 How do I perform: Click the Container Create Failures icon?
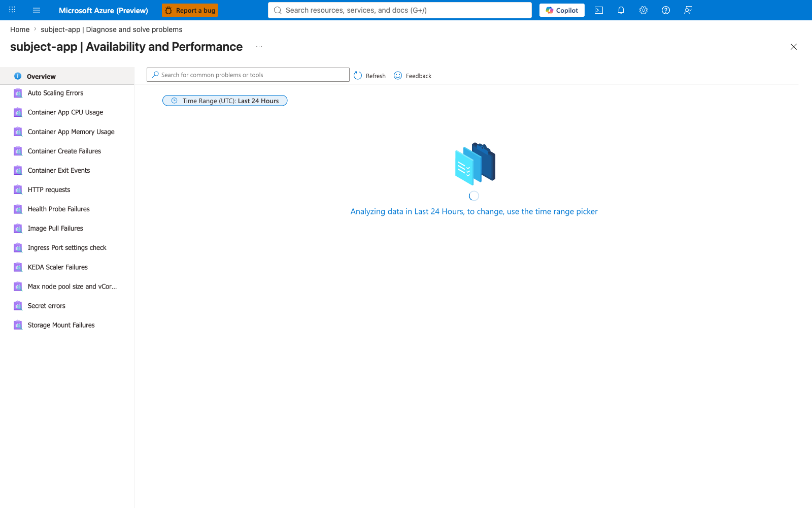[x=18, y=151]
